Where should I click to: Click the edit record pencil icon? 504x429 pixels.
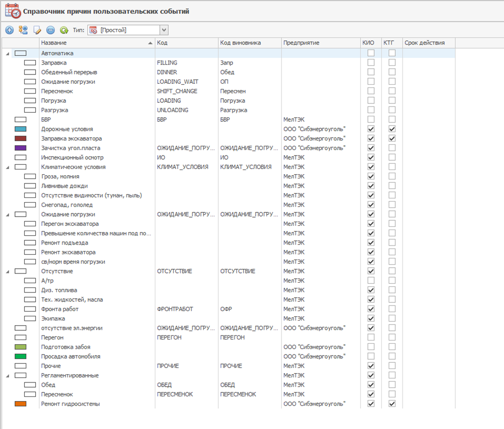tap(37, 30)
